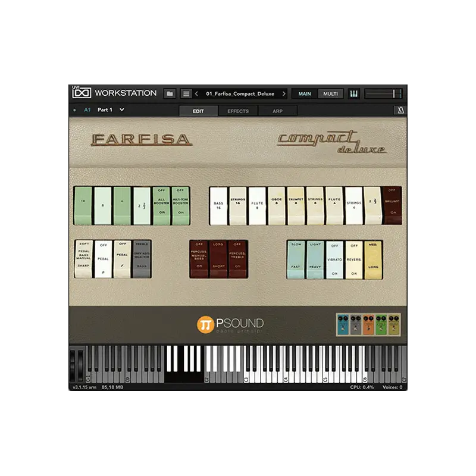Image resolution: width=476 pixels, height=476 pixels.
Task: Click the pitch bend wheel
Action: pyautogui.click(x=73, y=365)
